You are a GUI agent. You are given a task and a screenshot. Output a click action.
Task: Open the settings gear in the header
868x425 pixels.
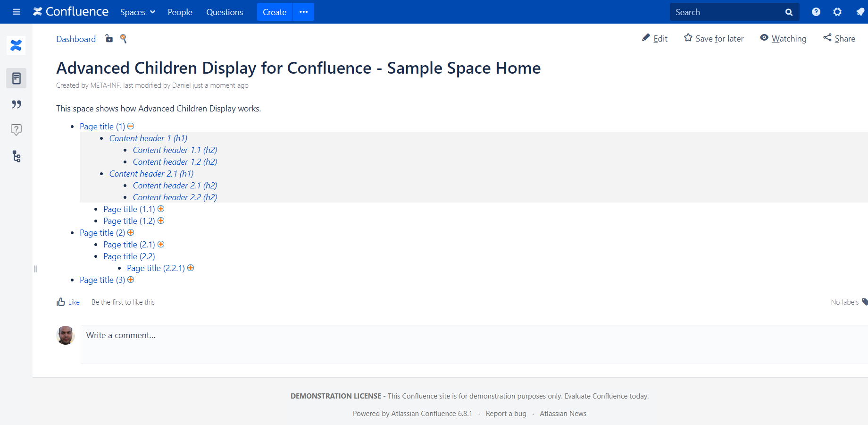tap(837, 12)
